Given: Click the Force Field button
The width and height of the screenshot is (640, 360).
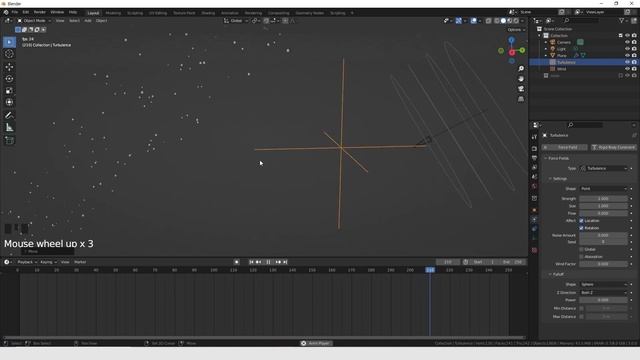Looking at the screenshot, I should coord(564,147).
